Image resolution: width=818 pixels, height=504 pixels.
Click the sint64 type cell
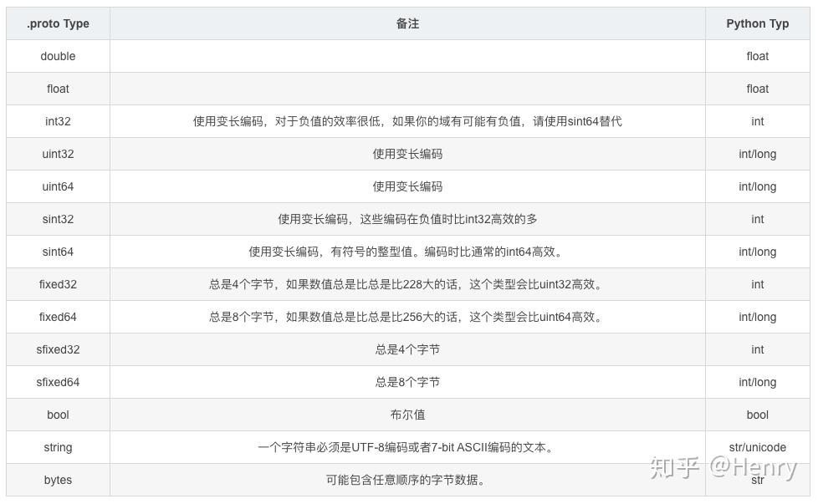point(57,252)
